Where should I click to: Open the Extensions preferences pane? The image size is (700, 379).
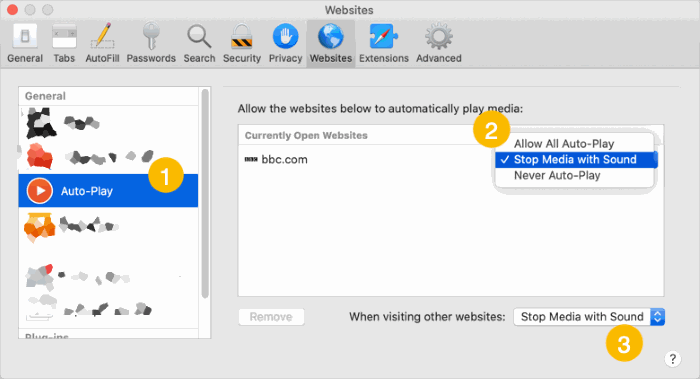pyautogui.click(x=383, y=43)
